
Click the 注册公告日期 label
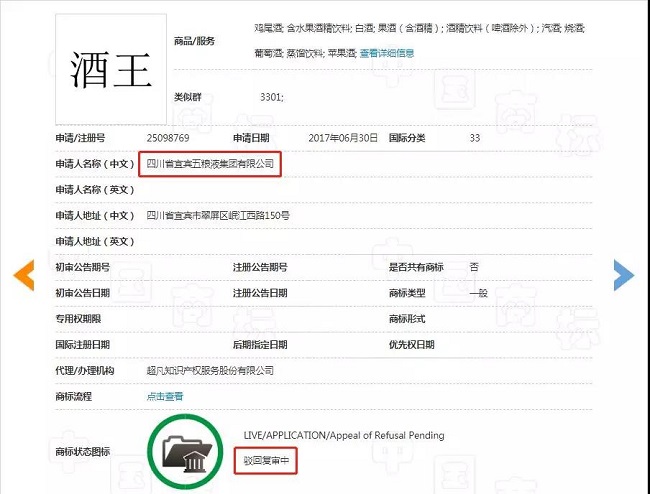pos(260,293)
